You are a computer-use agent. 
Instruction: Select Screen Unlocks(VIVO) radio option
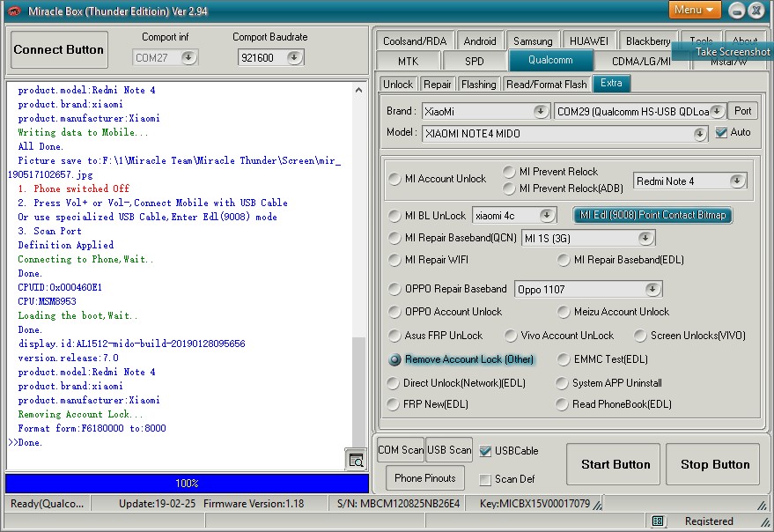(x=640, y=336)
